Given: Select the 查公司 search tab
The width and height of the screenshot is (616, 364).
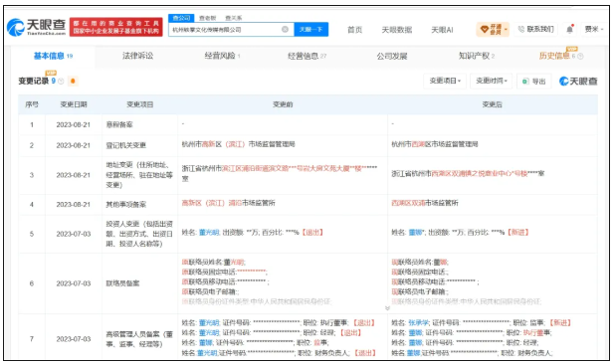Looking at the screenshot, I should (181, 18).
